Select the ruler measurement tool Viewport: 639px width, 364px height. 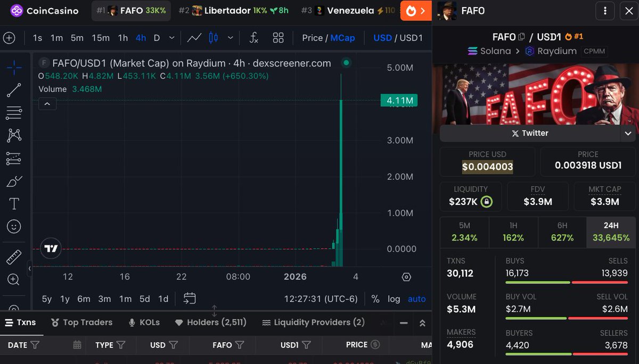pyautogui.click(x=14, y=256)
